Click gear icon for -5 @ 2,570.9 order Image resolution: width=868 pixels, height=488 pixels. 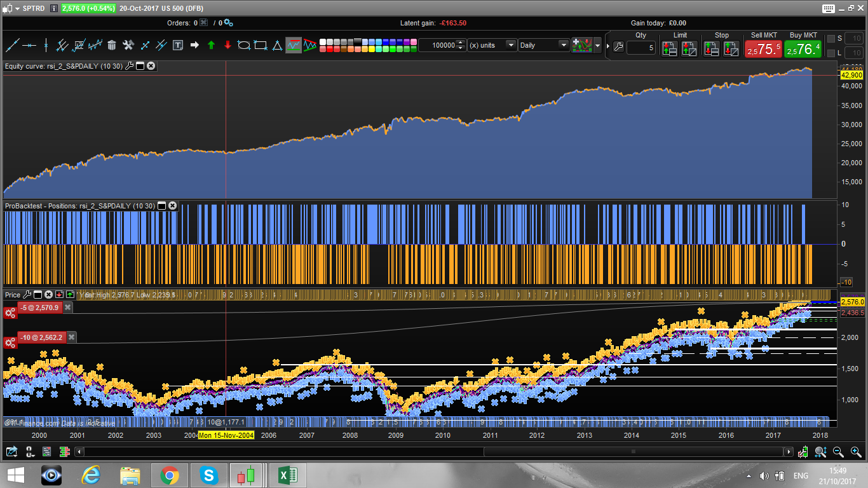[10, 313]
